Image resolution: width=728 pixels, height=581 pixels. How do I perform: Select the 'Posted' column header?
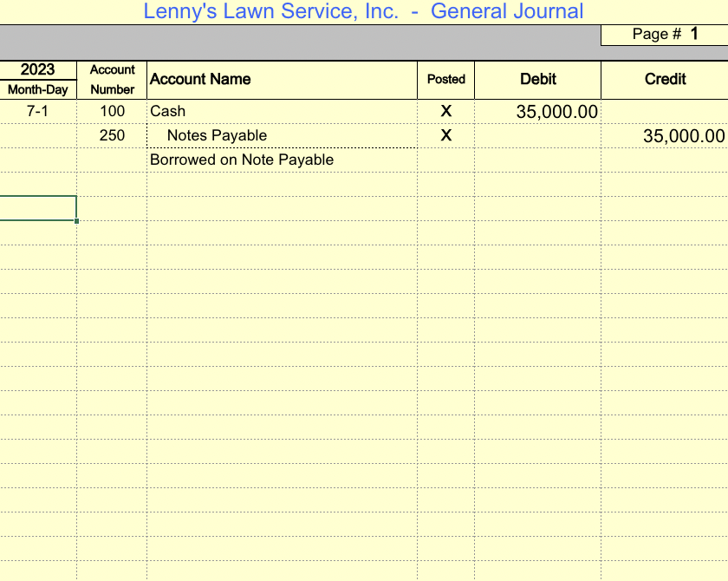point(445,80)
